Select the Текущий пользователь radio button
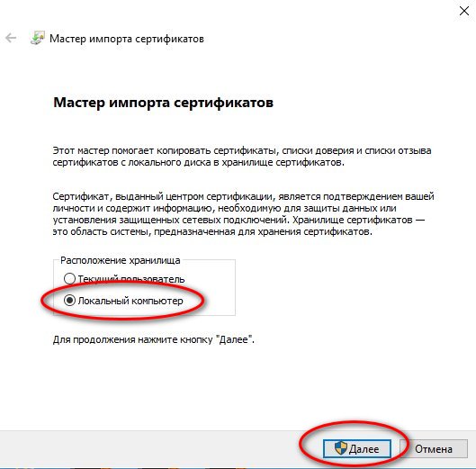The height and width of the screenshot is (469, 476). [x=69, y=278]
